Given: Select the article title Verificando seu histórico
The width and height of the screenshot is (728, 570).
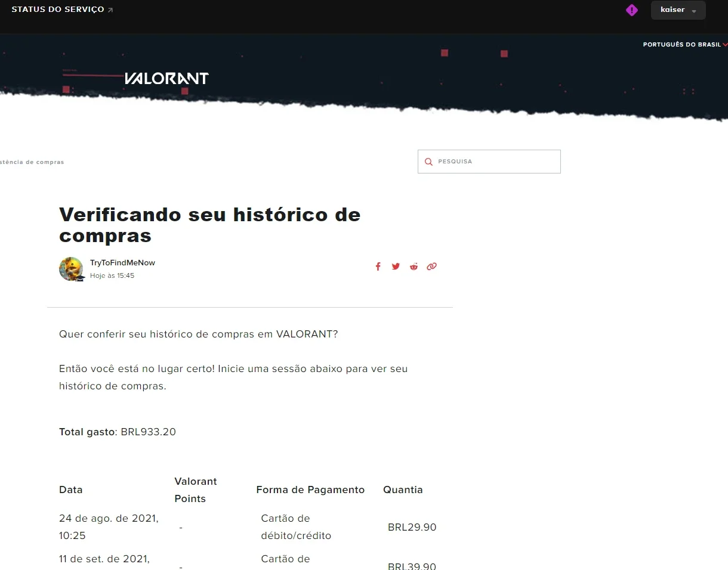Looking at the screenshot, I should [210, 225].
